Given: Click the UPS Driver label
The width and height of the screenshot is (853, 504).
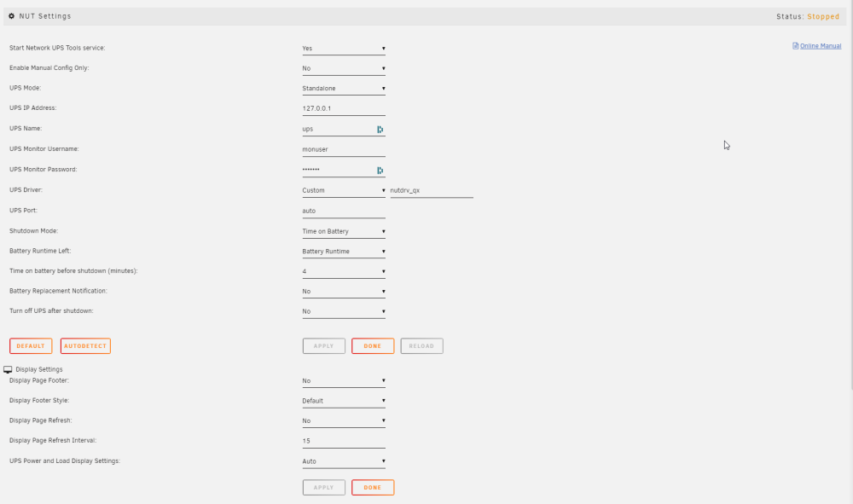Looking at the screenshot, I should coord(26,190).
